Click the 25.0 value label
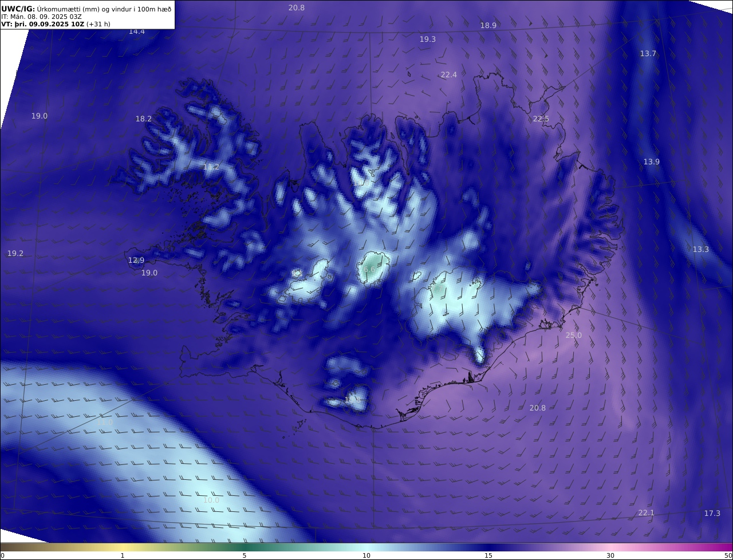This screenshot has height=560, width=733. point(574,336)
